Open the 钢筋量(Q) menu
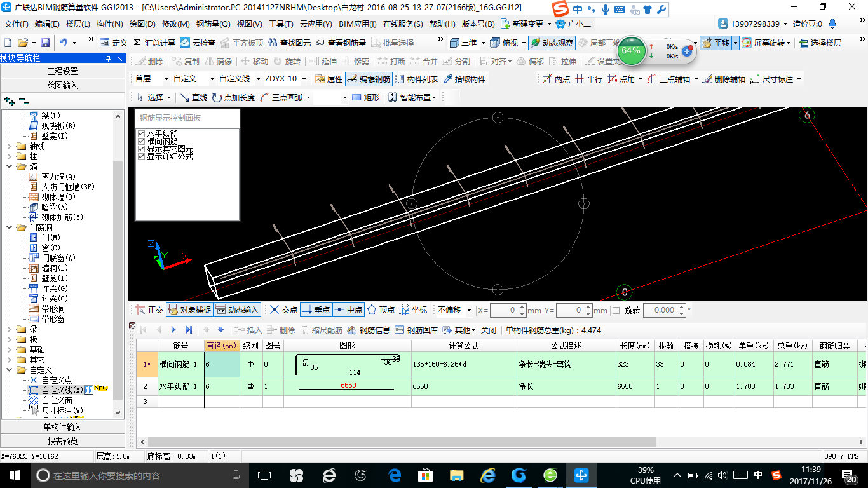This screenshot has width=868, height=488. tap(213, 24)
